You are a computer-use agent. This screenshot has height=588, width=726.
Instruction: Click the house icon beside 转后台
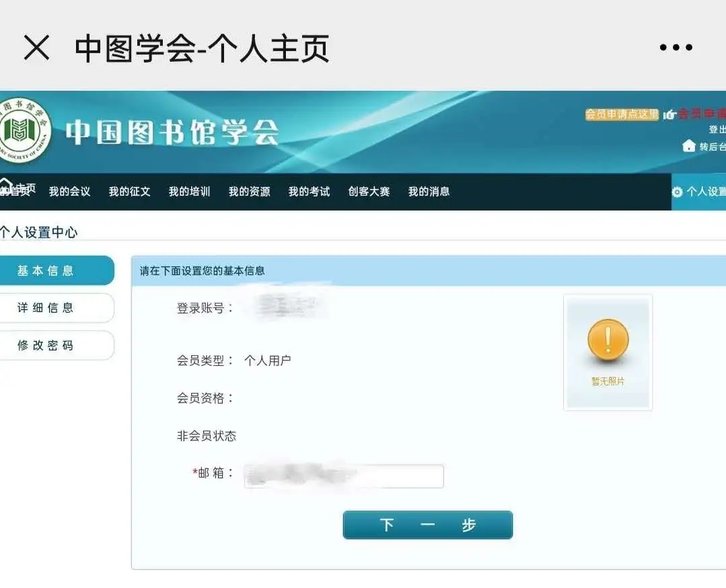[x=688, y=146]
